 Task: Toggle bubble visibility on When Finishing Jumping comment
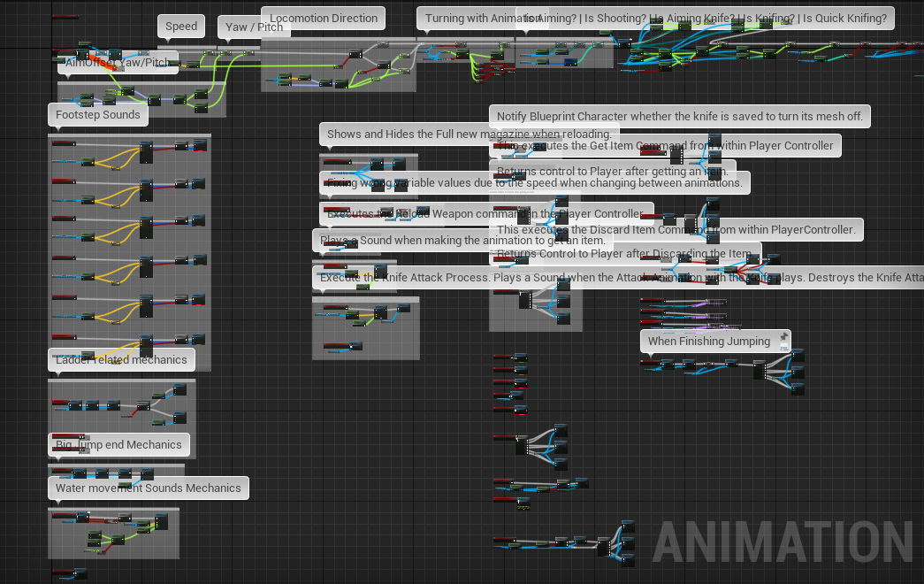[x=783, y=347]
